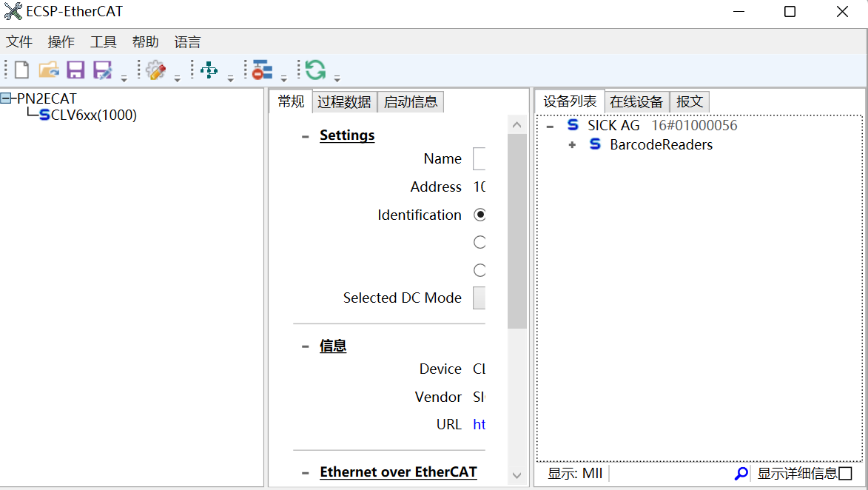Screen dimensions: 868x490
Task: Open dropdown arrow after refresh icon
Action: click(337, 78)
